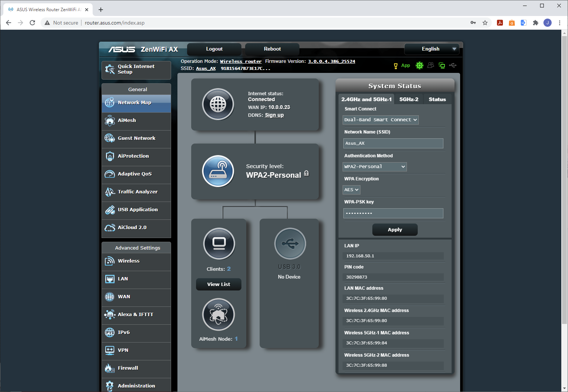Viewport: 568px width, 392px height.
Task: Click the internet globe icon in network map
Action: 218,104
